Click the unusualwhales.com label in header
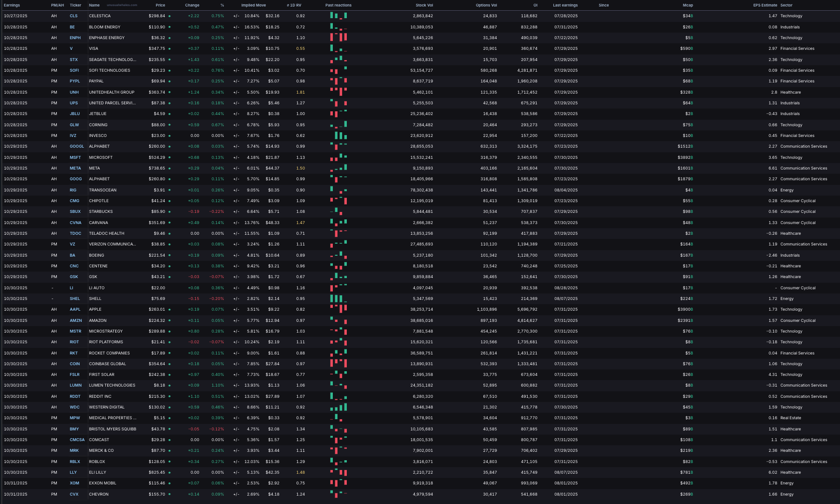The height and width of the screenshot is (504, 840). [x=122, y=5]
